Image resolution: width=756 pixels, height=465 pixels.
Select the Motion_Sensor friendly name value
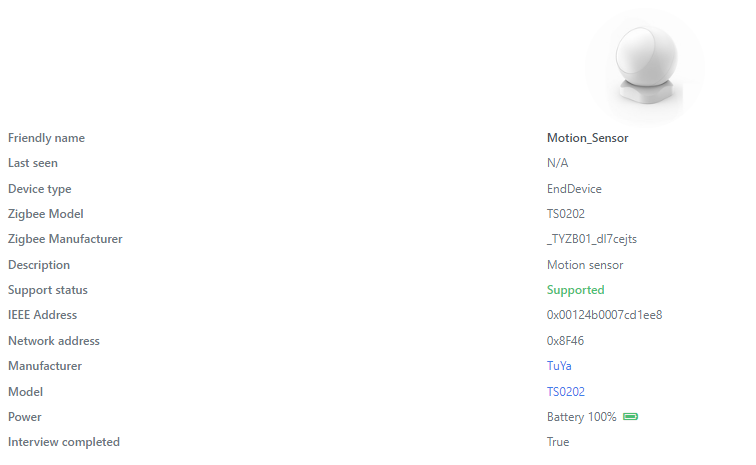(x=588, y=138)
